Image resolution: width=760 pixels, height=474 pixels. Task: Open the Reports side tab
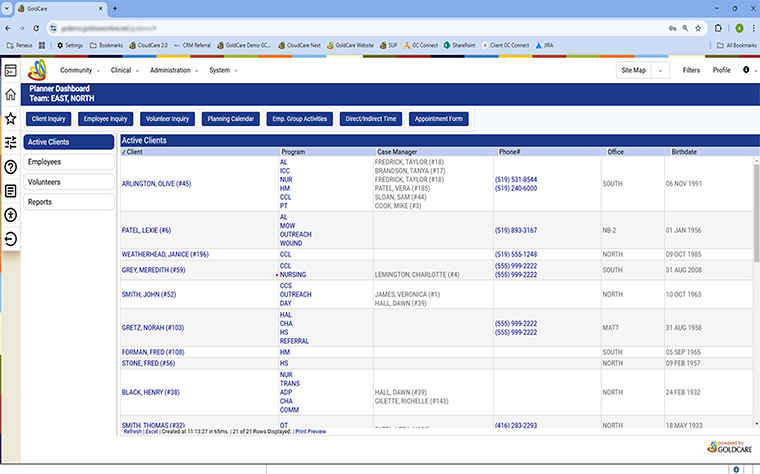point(69,202)
